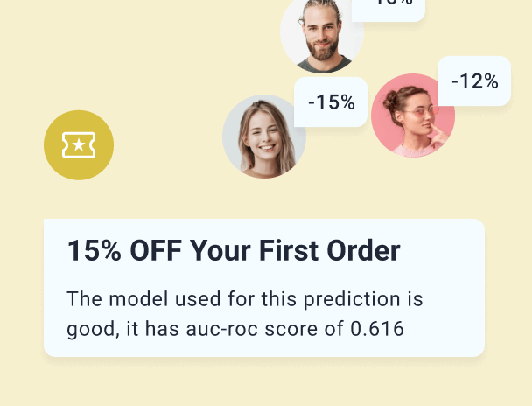Click the yellow coupon ticket icon
The width and height of the screenshot is (532, 406).
(79, 145)
